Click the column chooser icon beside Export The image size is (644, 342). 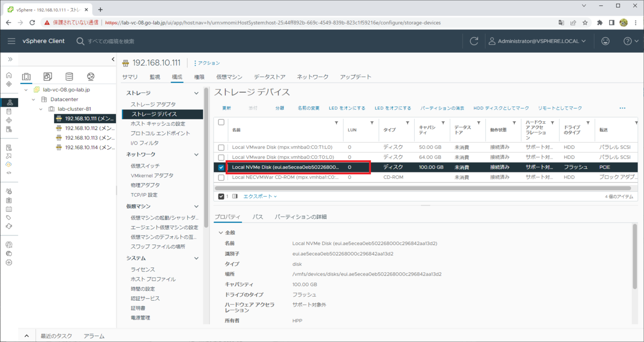(x=235, y=196)
